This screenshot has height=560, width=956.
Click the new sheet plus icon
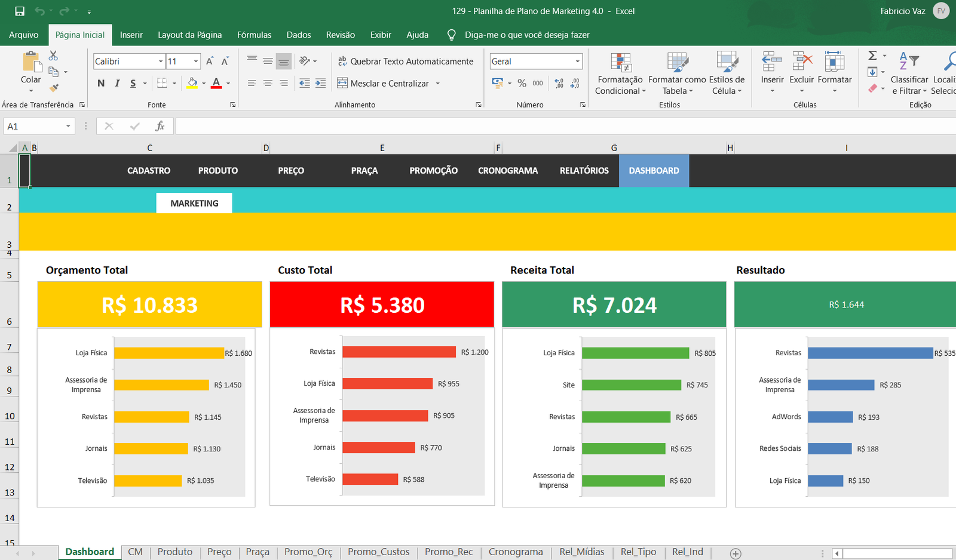coord(736,553)
